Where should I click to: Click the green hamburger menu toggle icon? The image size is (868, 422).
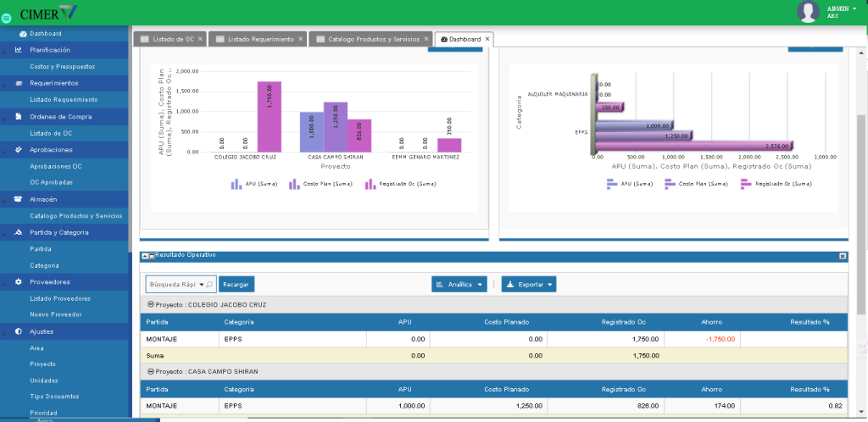point(7,17)
